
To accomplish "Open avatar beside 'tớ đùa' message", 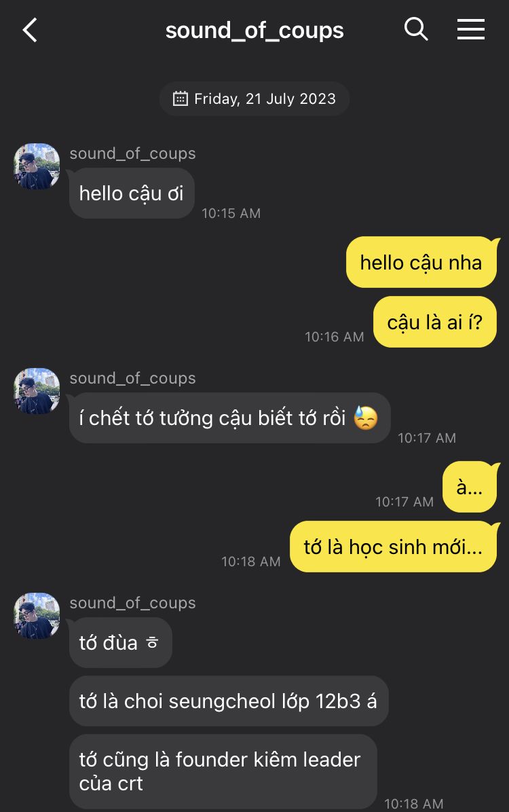I will pyautogui.click(x=37, y=616).
